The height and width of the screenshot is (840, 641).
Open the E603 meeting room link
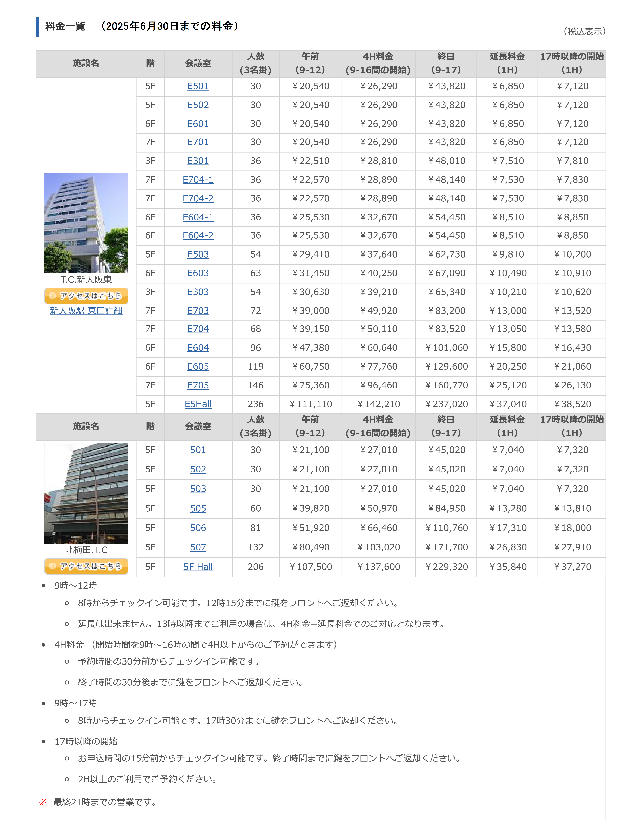coord(198,273)
